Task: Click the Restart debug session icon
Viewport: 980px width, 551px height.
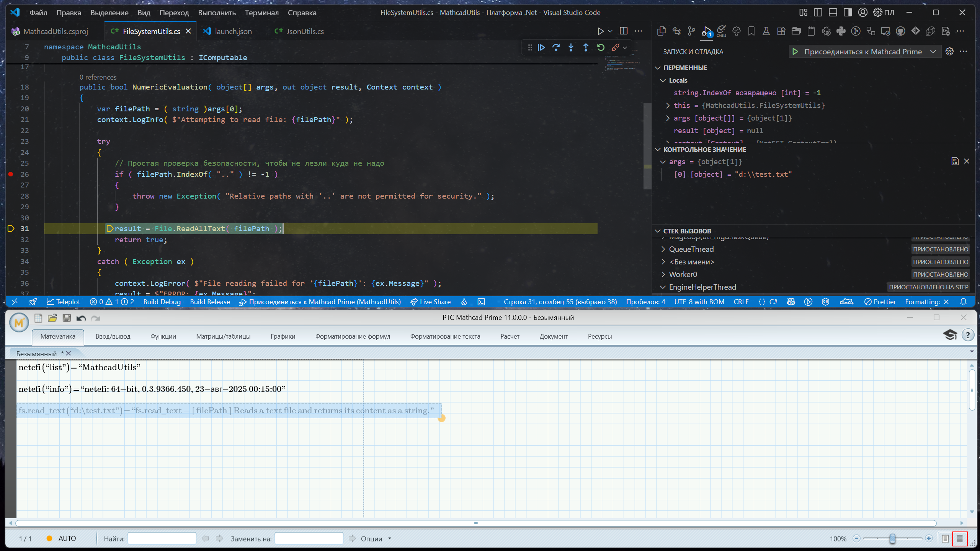Action: pyautogui.click(x=601, y=47)
